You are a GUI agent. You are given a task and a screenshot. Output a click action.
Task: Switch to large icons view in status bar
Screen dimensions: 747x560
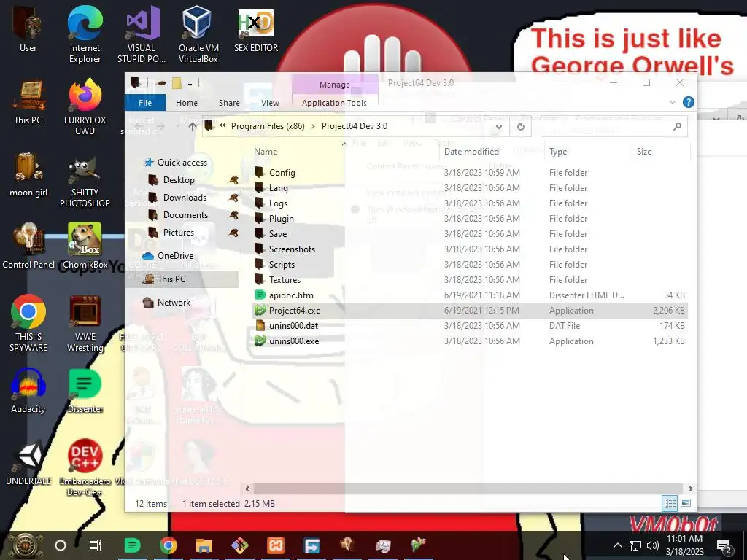pyautogui.click(x=686, y=503)
